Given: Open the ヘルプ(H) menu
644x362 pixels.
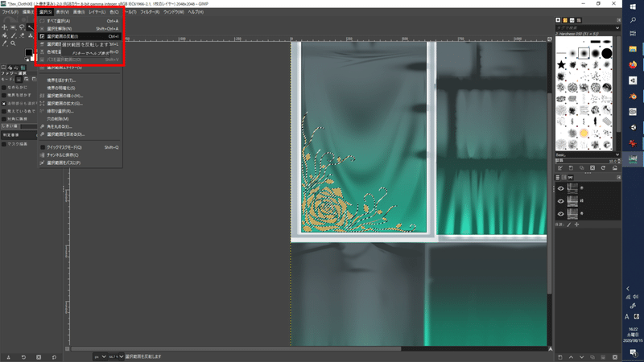Looking at the screenshot, I should [x=196, y=12].
